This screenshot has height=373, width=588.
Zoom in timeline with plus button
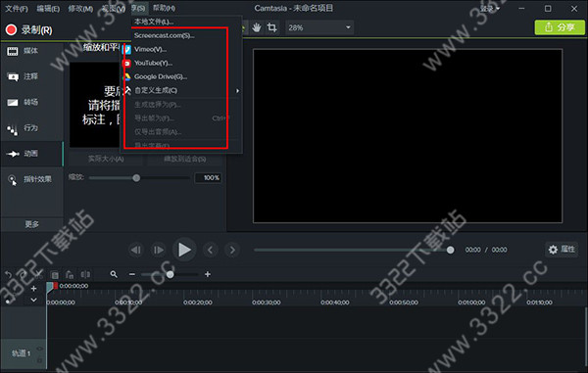tap(208, 274)
